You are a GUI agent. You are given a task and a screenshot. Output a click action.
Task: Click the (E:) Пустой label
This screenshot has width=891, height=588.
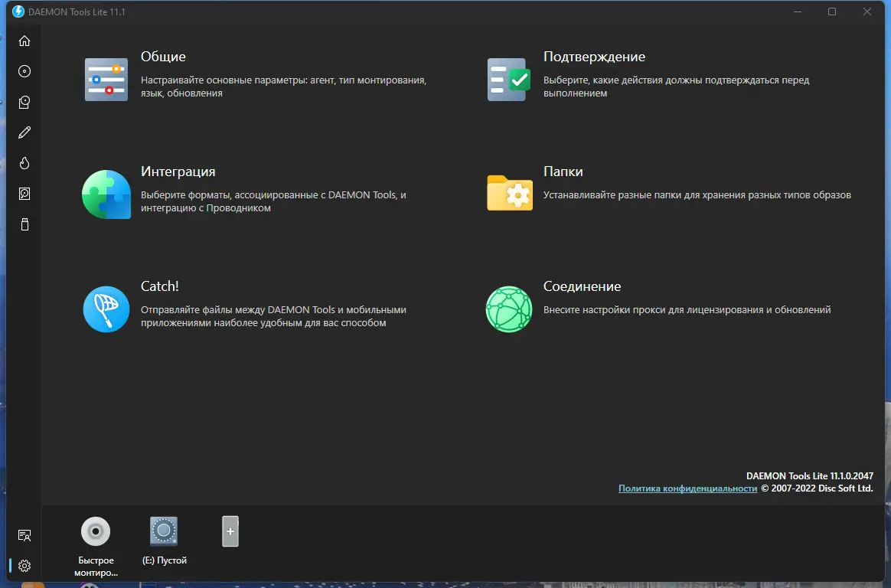(165, 560)
